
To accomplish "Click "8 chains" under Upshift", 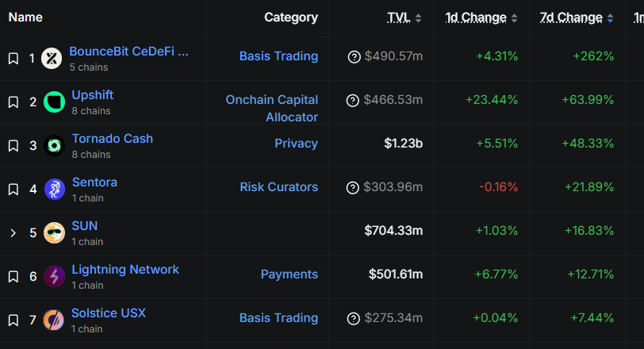I will point(91,111).
